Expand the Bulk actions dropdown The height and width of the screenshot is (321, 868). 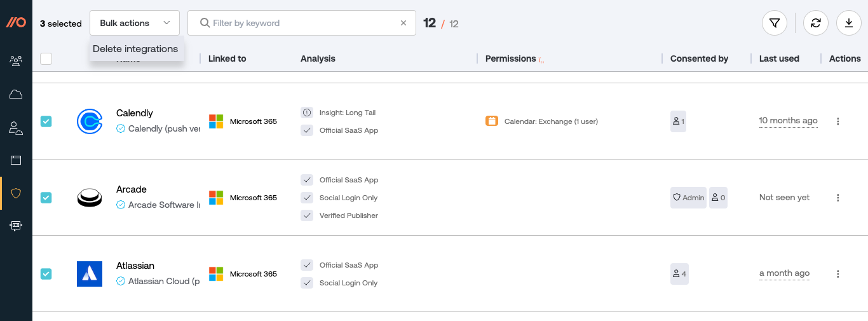[x=135, y=23]
